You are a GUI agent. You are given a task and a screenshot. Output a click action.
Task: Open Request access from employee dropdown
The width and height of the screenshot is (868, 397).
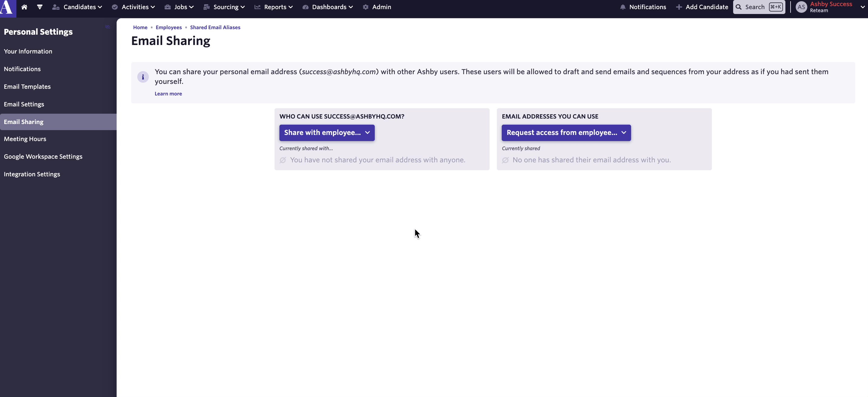[x=566, y=133]
